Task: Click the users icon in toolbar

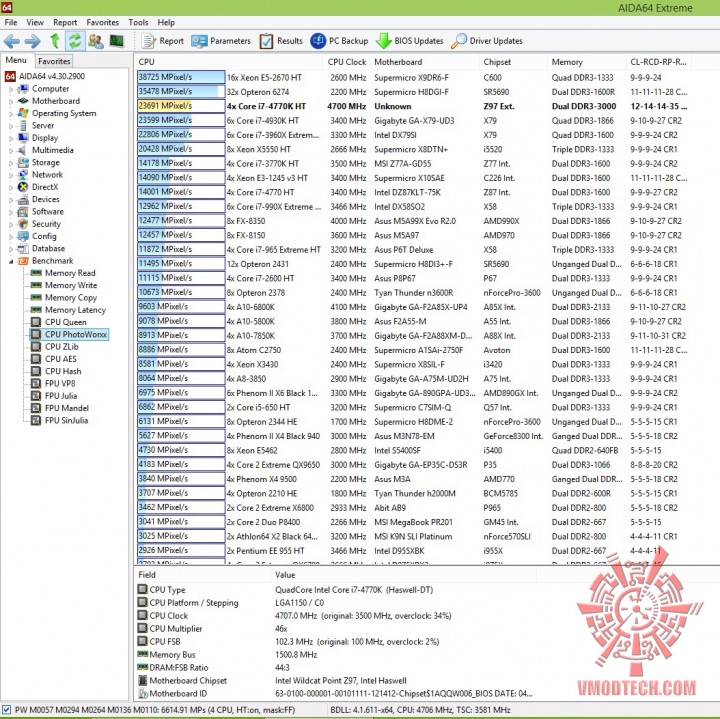Action: point(96,41)
